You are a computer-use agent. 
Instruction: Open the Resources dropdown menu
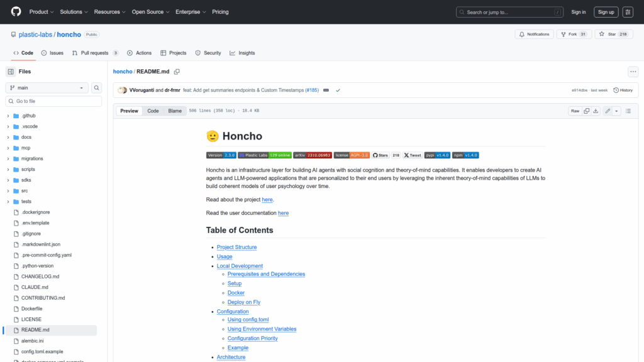[109, 12]
